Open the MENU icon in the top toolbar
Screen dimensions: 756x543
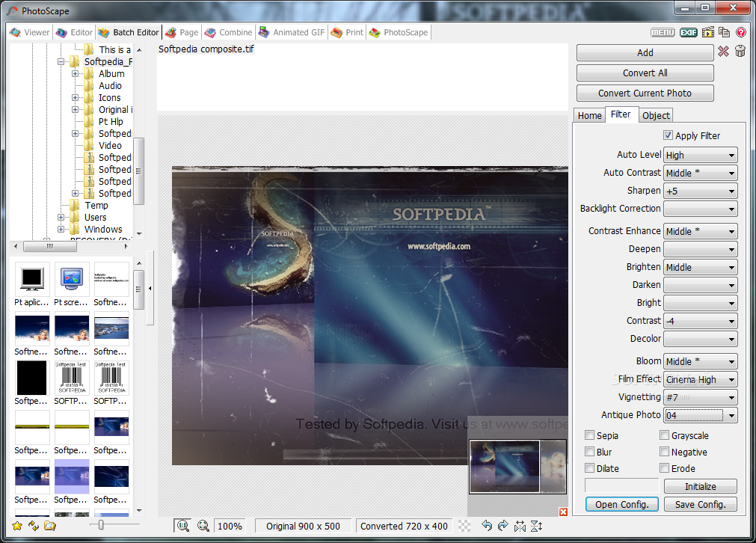663,32
